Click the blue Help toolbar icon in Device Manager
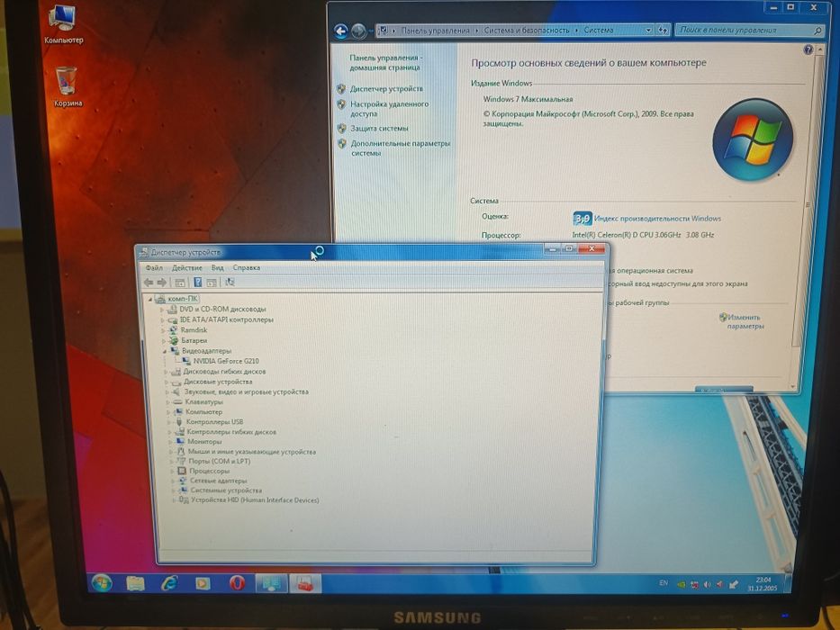The height and width of the screenshot is (630, 840). (198, 282)
